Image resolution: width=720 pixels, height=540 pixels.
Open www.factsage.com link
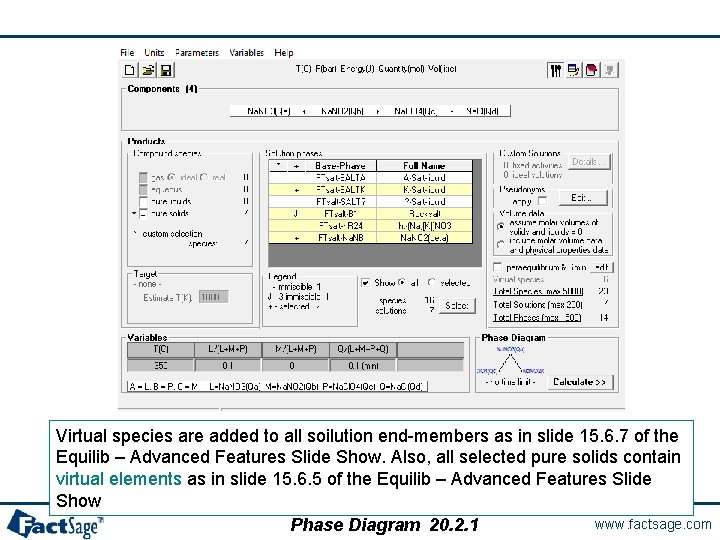click(x=652, y=524)
